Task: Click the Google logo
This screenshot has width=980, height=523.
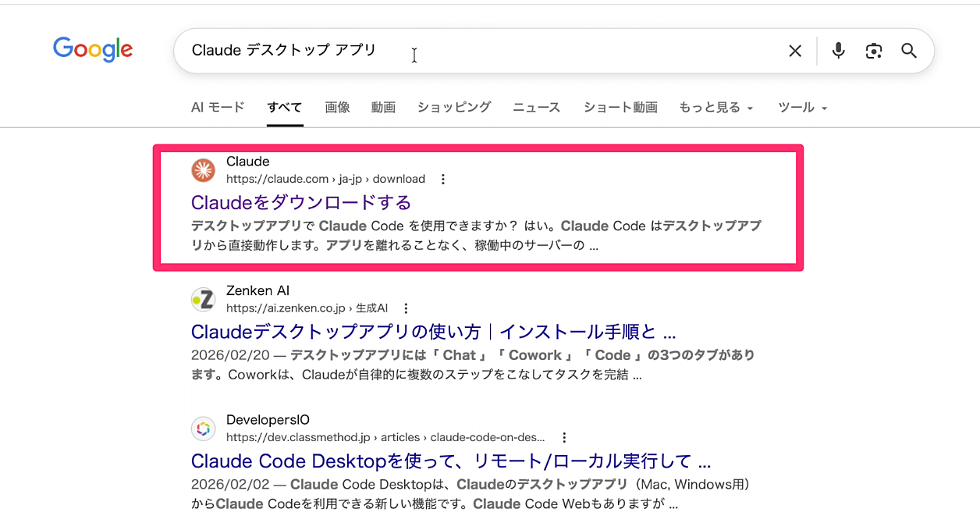Action: coord(93,50)
